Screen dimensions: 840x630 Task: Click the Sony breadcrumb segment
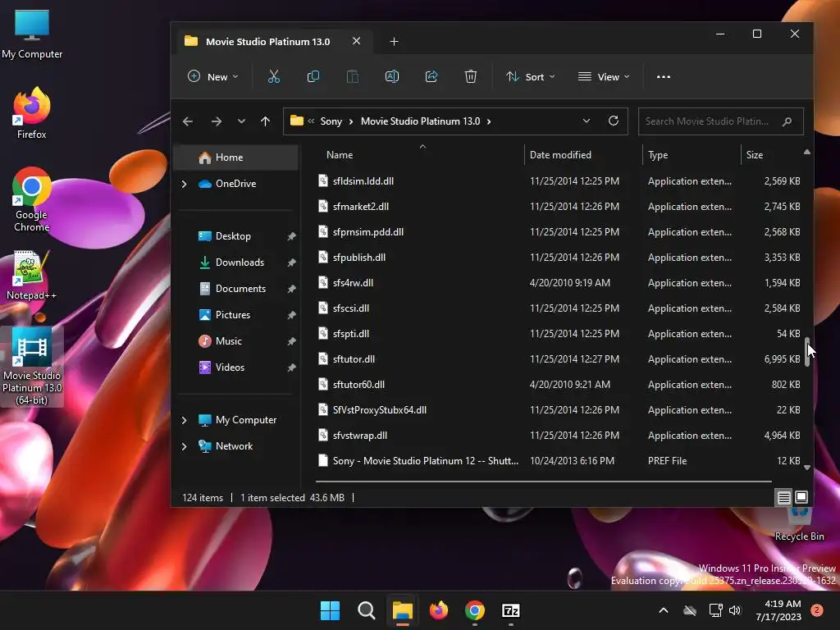331,121
